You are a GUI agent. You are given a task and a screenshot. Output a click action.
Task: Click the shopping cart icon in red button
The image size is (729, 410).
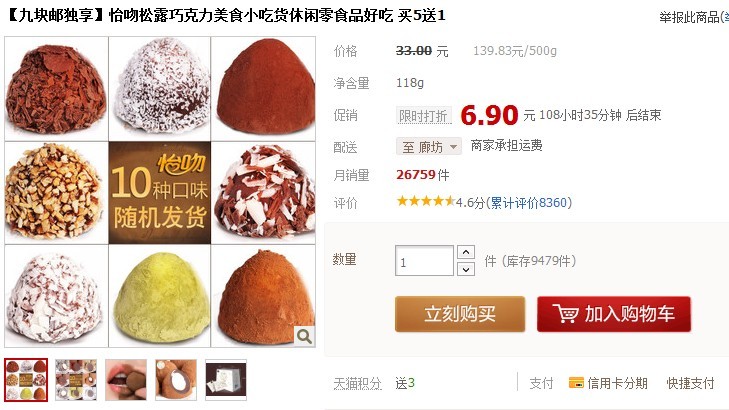coord(565,314)
